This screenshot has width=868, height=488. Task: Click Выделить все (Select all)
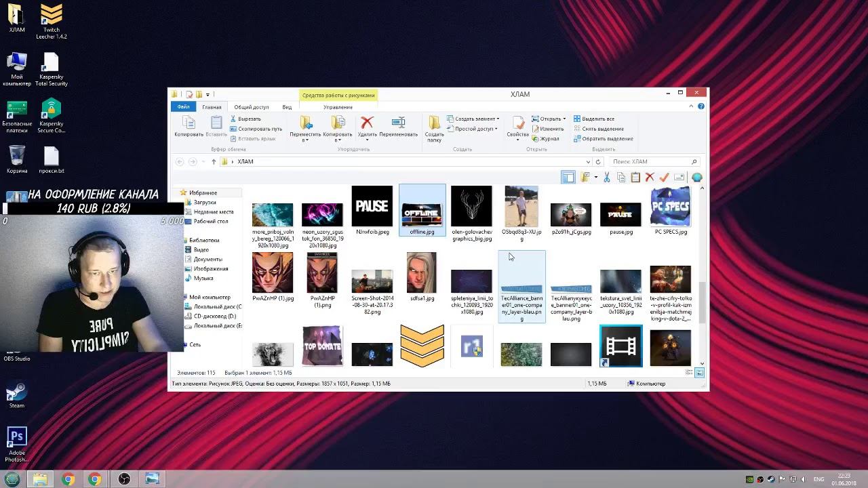594,119
